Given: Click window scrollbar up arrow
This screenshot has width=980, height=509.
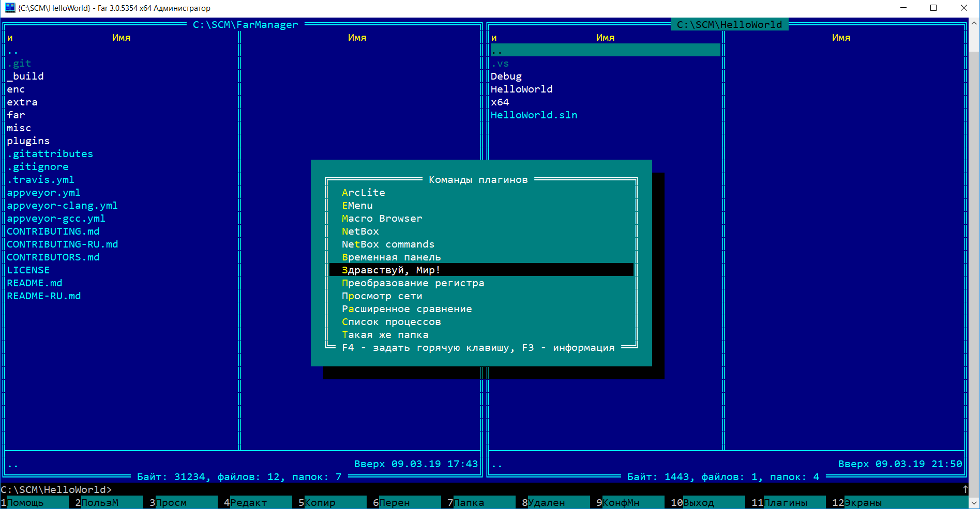Looking at the screenshot, I should pos(974,23).
